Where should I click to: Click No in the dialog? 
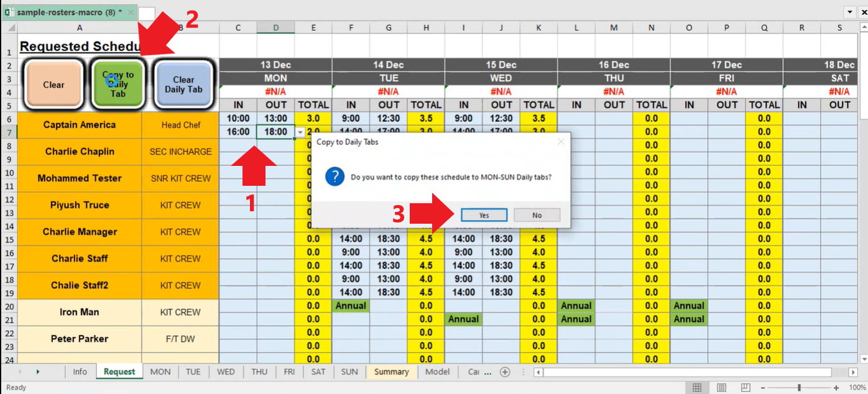coord(537,215)
